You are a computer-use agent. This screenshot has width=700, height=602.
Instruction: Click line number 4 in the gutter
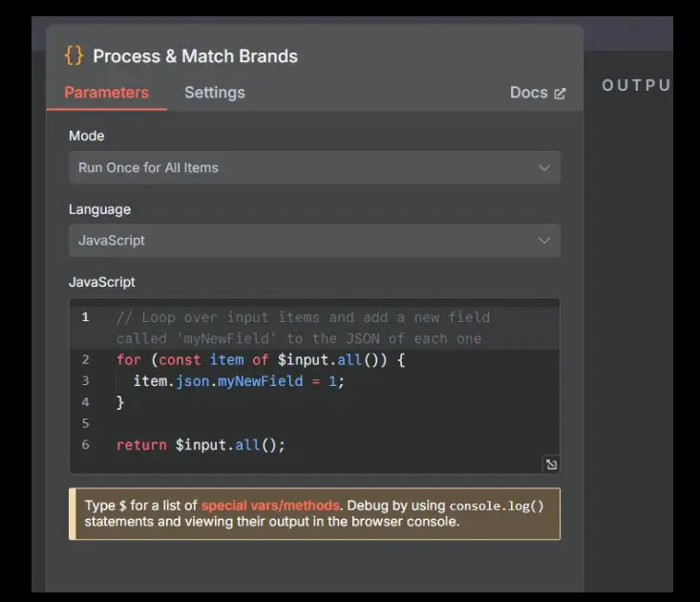point(85,402)
